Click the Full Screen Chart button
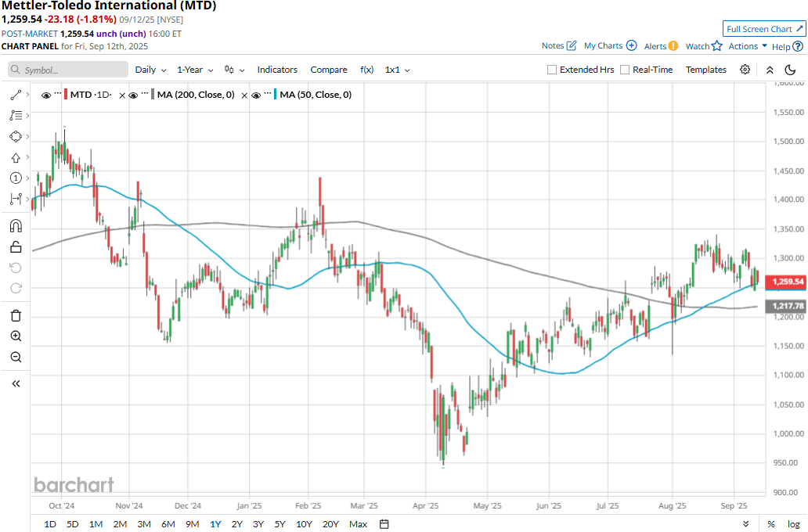Viewport: 808px width, 532px height. pyautogui.click(x=764, y=29)
